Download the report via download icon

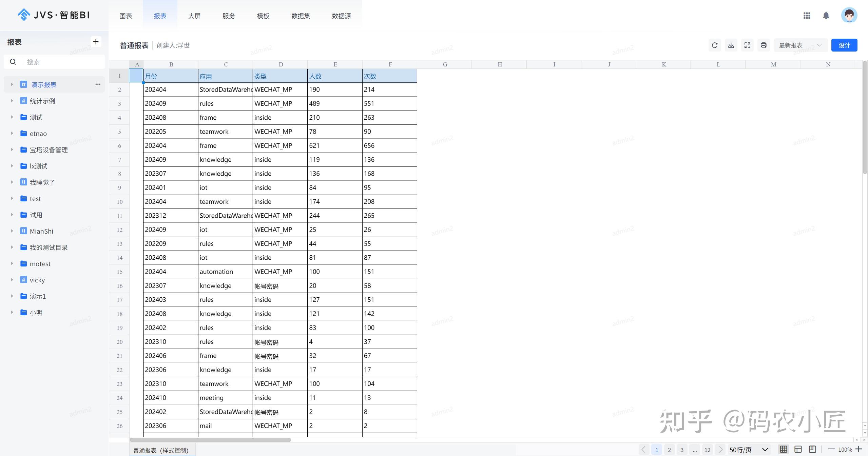click(x=731, y=45)
